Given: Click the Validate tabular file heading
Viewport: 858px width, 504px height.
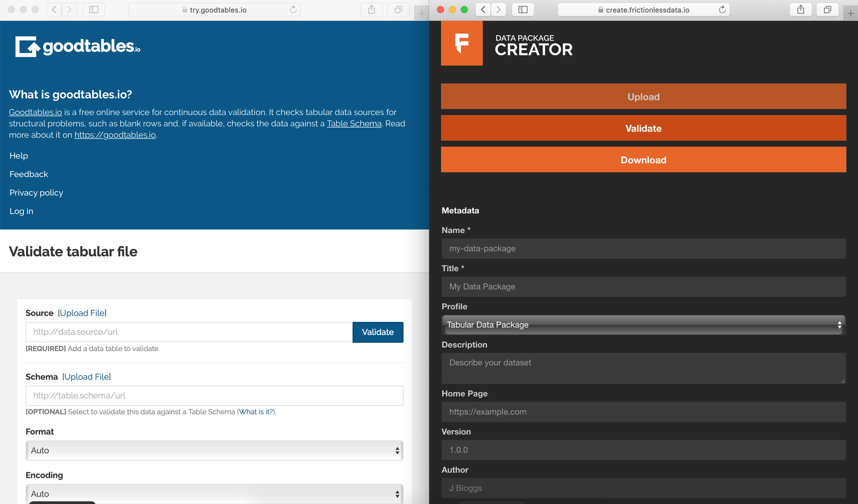Looking at the screenshot, I should (73, 252).
